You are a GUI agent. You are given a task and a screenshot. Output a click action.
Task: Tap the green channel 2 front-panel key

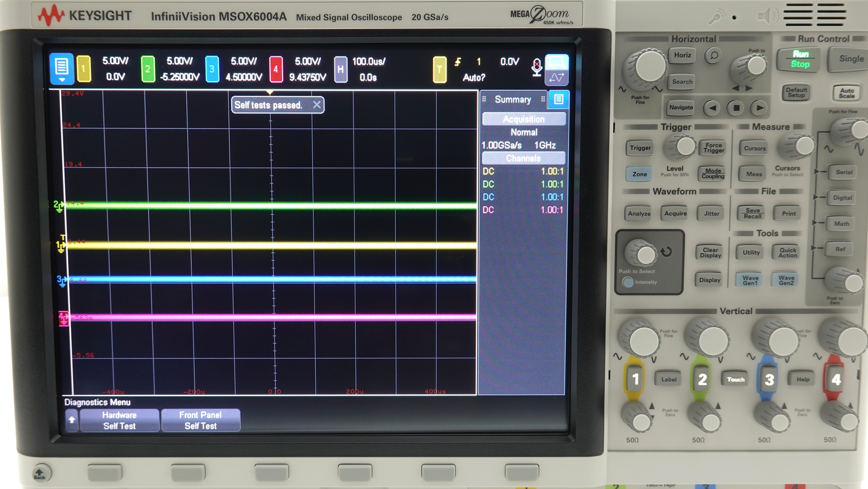pos(702,379)
